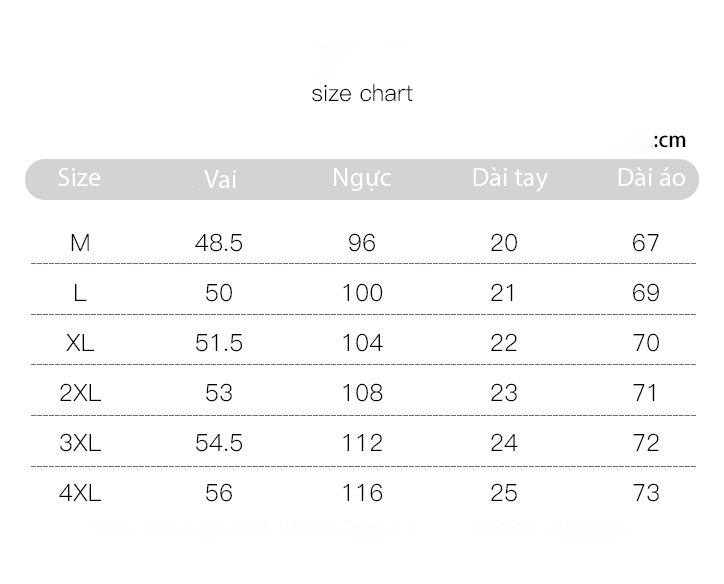Click the L size row label
724x584 pixels.
click(80, 293)
